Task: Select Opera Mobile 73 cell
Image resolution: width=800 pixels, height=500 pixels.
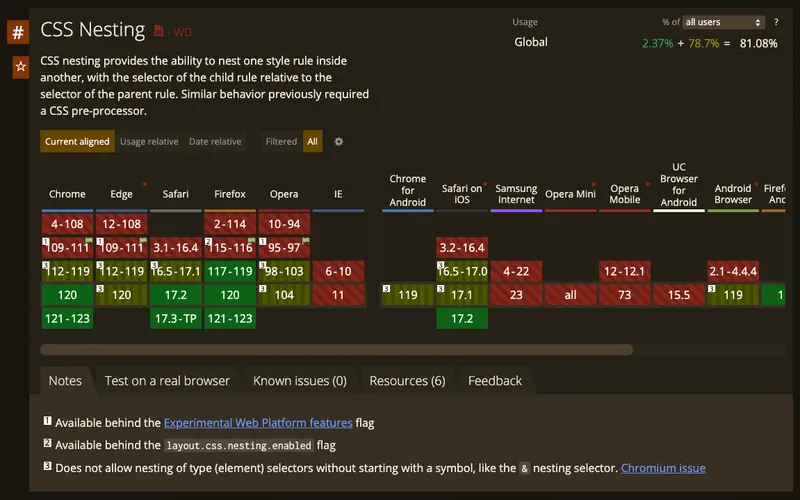Action: tap(624, 295)
